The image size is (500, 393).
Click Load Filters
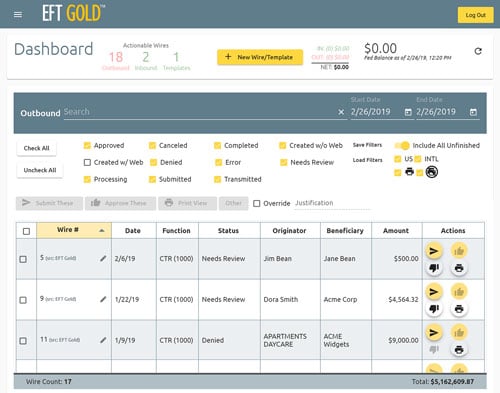coord(367,160)
